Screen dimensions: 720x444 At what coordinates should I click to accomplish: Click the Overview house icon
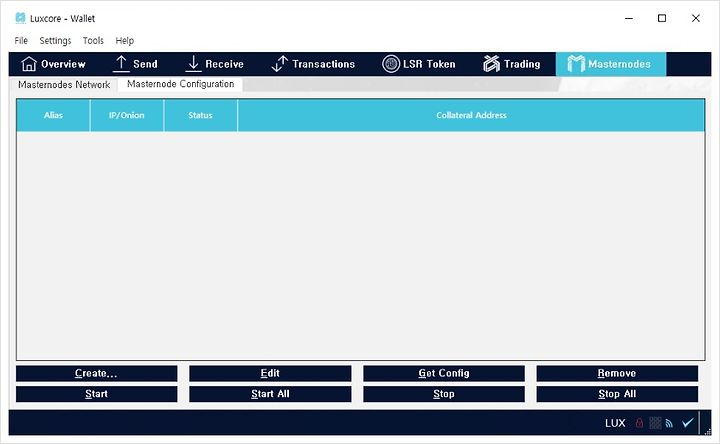click(29, 64)
